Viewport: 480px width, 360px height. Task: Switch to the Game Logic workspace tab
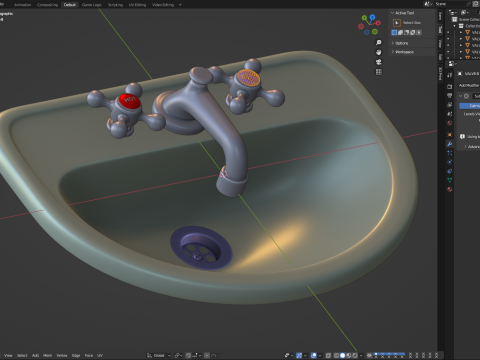coord(92,5)
